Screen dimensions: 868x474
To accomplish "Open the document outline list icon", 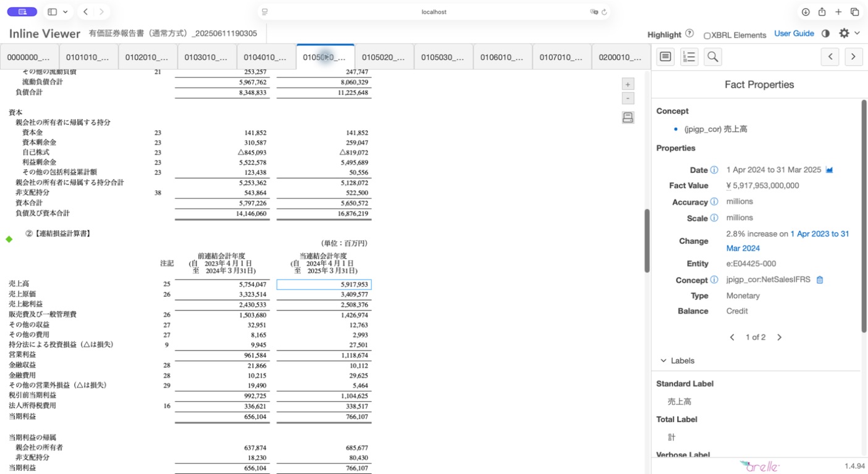I will tap(689, 57).
